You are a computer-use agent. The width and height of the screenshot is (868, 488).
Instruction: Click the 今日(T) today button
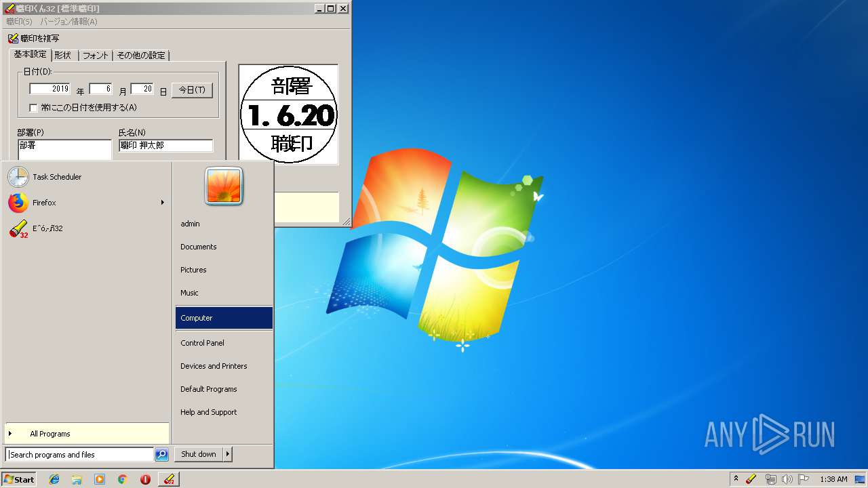(x=192, y=90)
